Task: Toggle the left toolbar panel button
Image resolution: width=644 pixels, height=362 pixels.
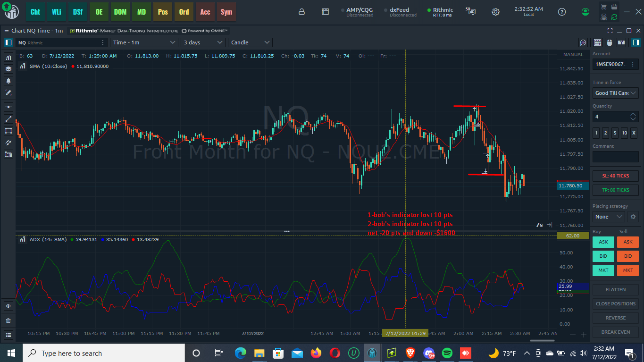Action: click(8, 42)
